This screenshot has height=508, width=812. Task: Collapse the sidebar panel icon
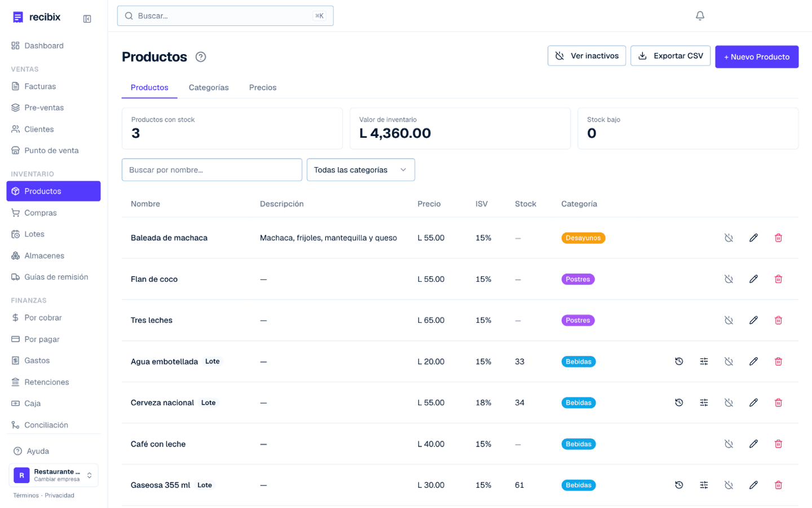pos(87,19)
